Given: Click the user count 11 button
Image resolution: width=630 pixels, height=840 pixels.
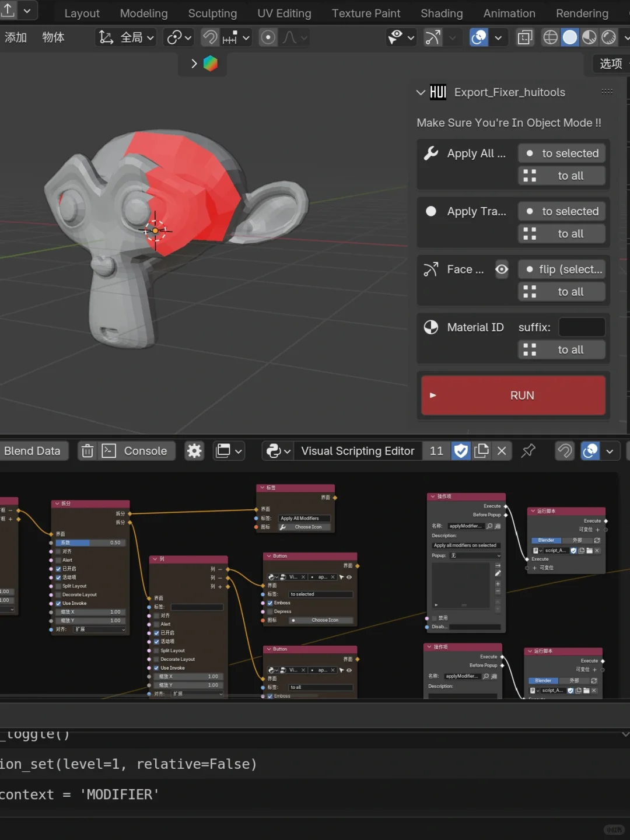Looking at the screenshot, I should pyautogui.click(x=436, y=451).
